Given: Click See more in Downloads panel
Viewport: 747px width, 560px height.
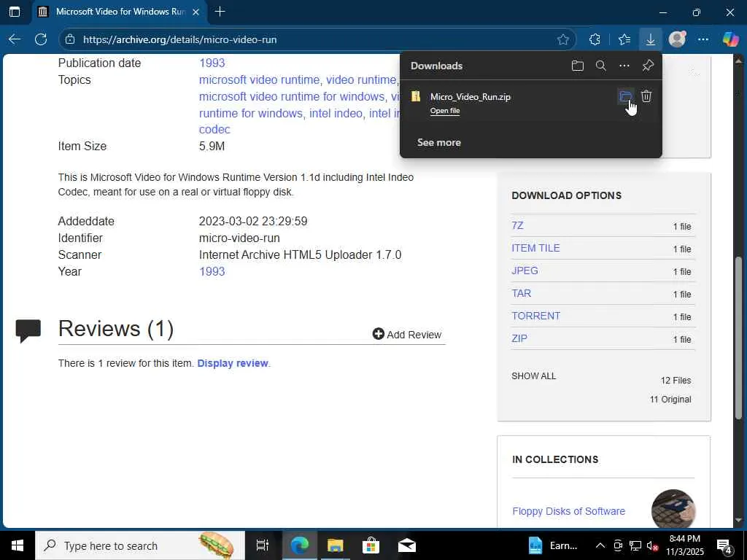Looking at the screenshot, I should 438,142.
